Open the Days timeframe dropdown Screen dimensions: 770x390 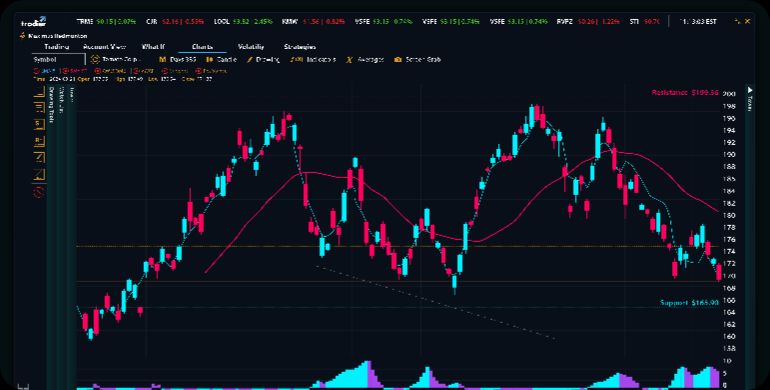pyautogui.click(x=177, y=59)
